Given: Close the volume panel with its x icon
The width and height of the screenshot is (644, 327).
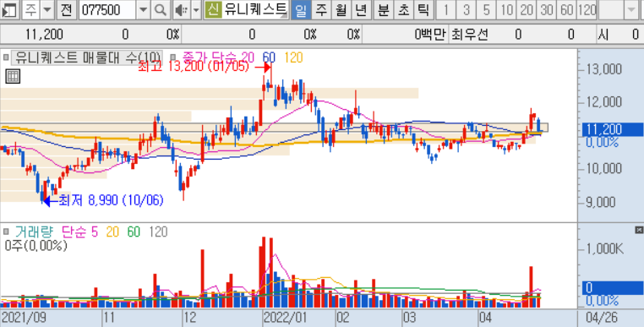Looking at the screenshot, I should [639, 230].
